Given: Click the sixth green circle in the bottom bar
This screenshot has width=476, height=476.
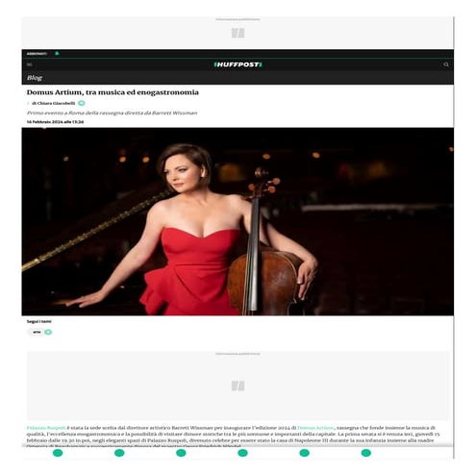Looking at the screenshot, I should (366, 453).
